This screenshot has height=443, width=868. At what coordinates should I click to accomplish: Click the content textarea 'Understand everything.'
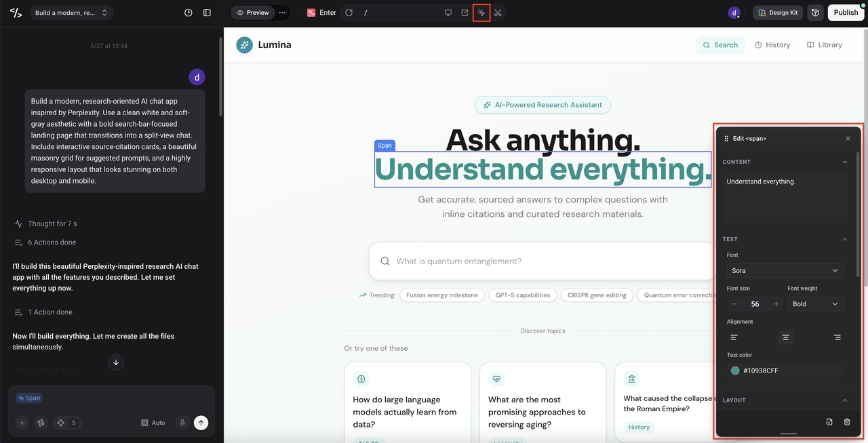pos(785,198)
